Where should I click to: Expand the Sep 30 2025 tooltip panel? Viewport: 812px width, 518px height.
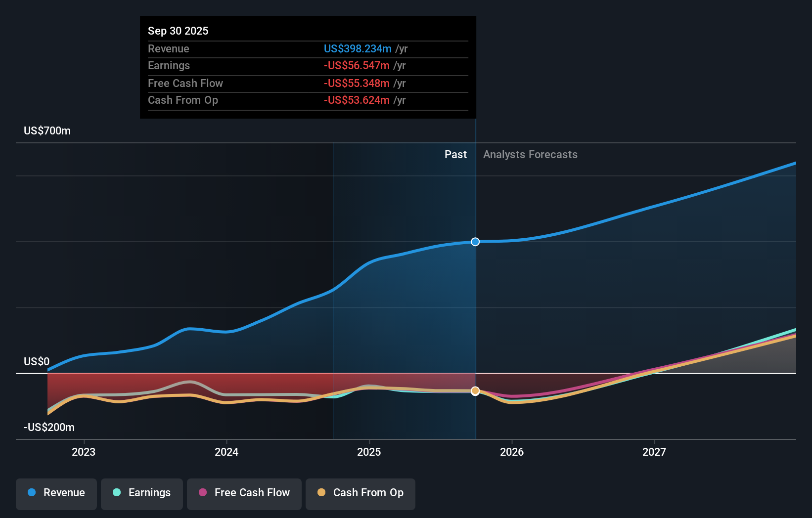pos(308,67)
